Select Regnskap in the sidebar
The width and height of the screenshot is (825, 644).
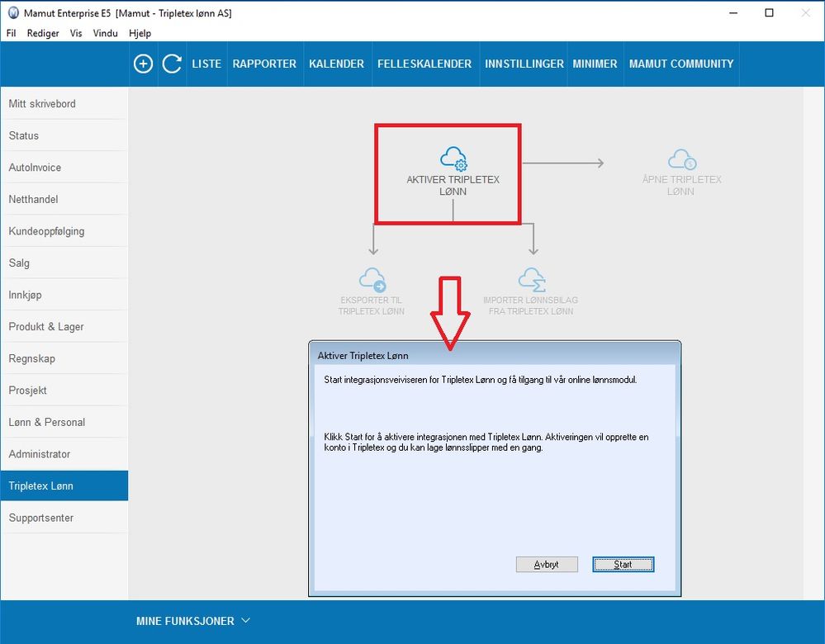coord(64,358)
